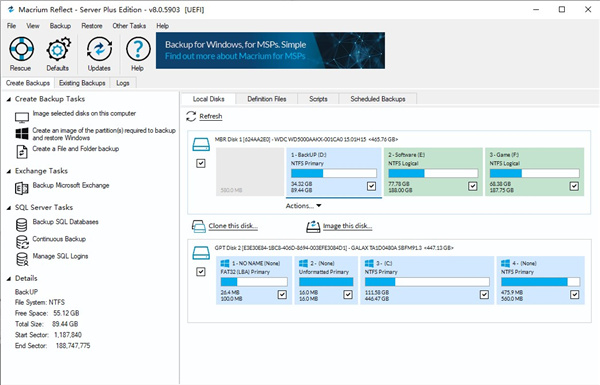The image size is (600, 385).
Task: Open the Backup menu
Action: pos(60,26)
